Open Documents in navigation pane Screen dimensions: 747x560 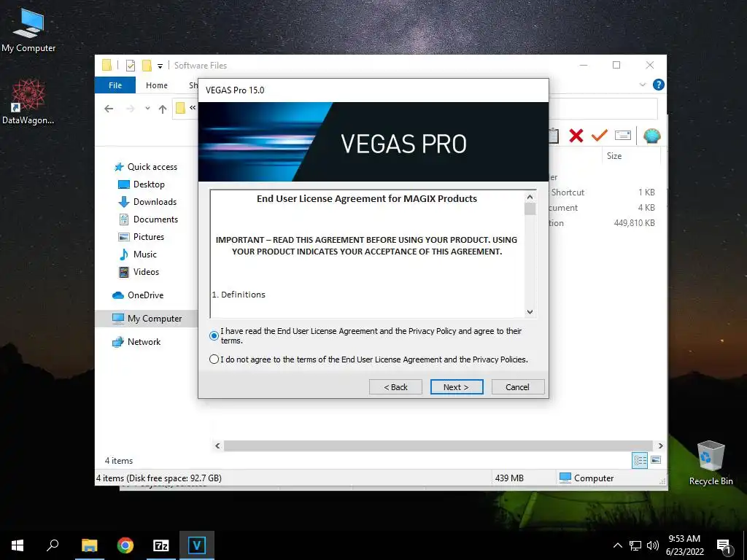(x=148, y=219)
